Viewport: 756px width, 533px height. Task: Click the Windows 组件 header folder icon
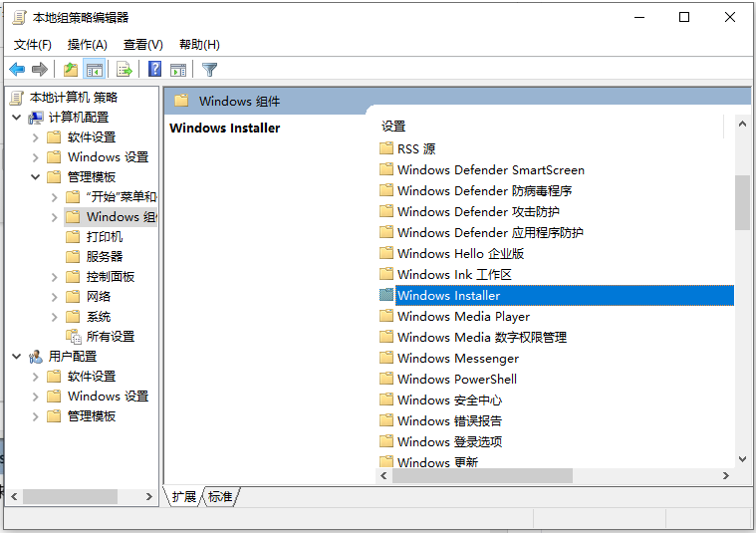pyautogui.click(x=181, y=101)
